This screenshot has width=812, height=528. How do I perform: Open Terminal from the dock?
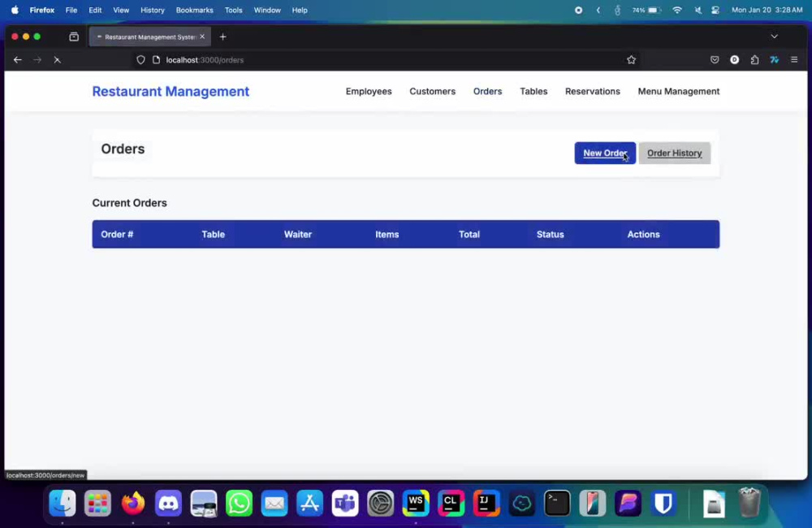coord(557,503)
